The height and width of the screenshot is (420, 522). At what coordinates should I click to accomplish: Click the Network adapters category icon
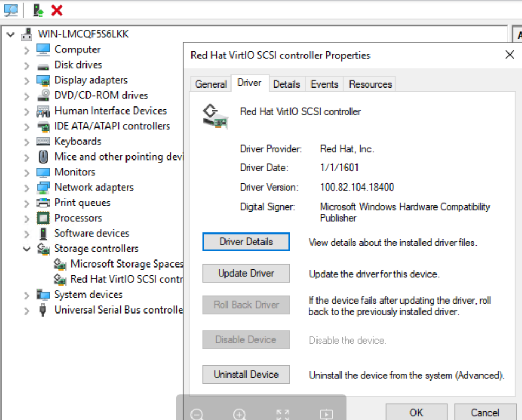pyautogui.click(x=43, y=188)
